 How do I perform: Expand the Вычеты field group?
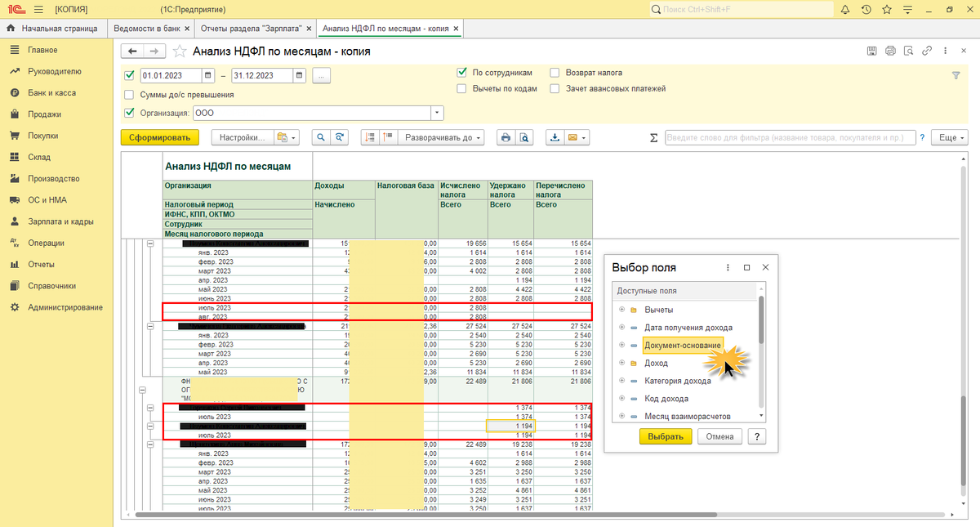click(622, 310)
